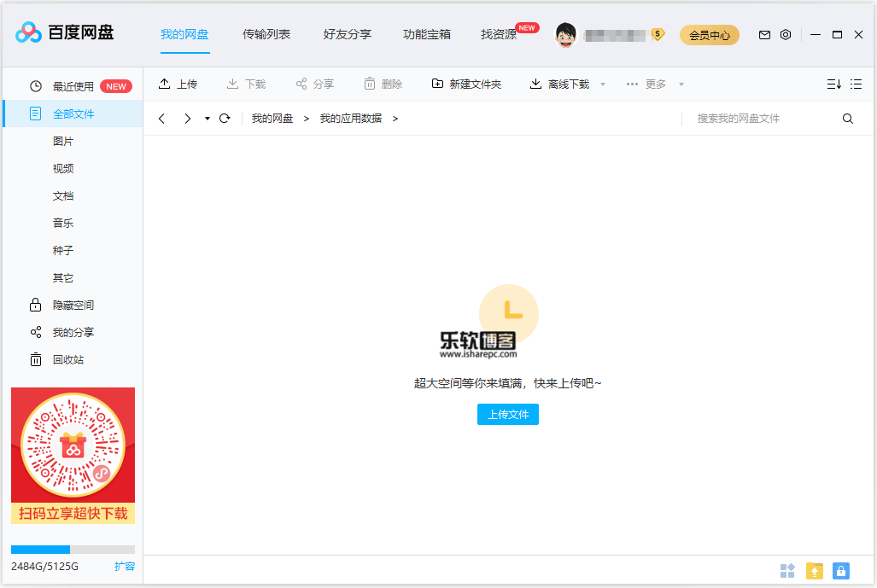Create a folder with 新建文件夹
Screen dimensions: 877x588
pos(466,84)
